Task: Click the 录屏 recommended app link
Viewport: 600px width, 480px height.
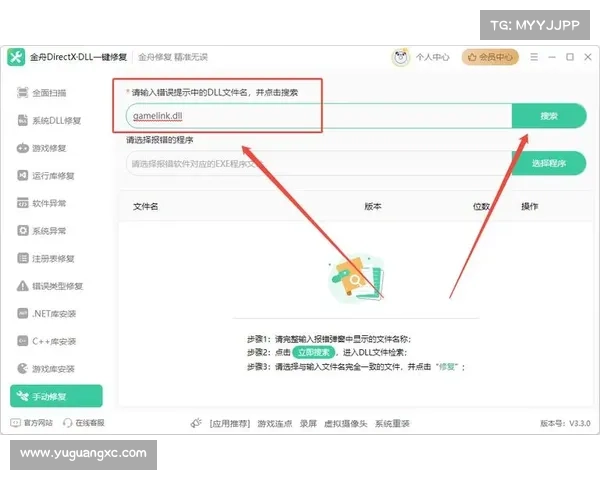Action: [x=308, y=423]
